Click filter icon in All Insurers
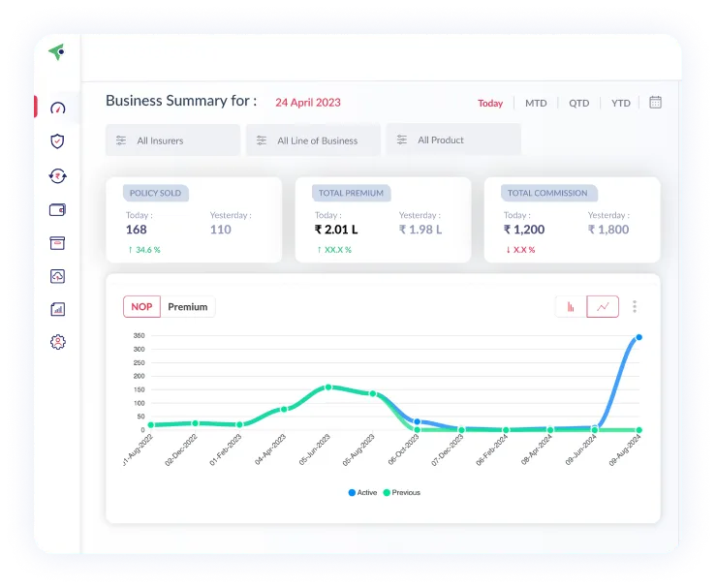The height and width of the screenshot is (588, 716). [121, 140]
